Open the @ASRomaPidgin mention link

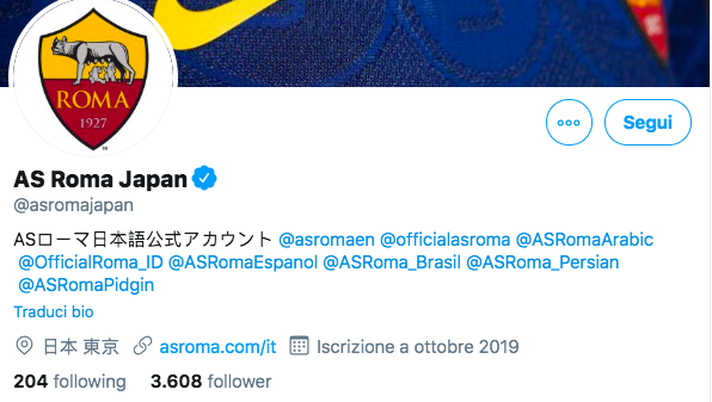pyautogui.click(x=86, y=285)
